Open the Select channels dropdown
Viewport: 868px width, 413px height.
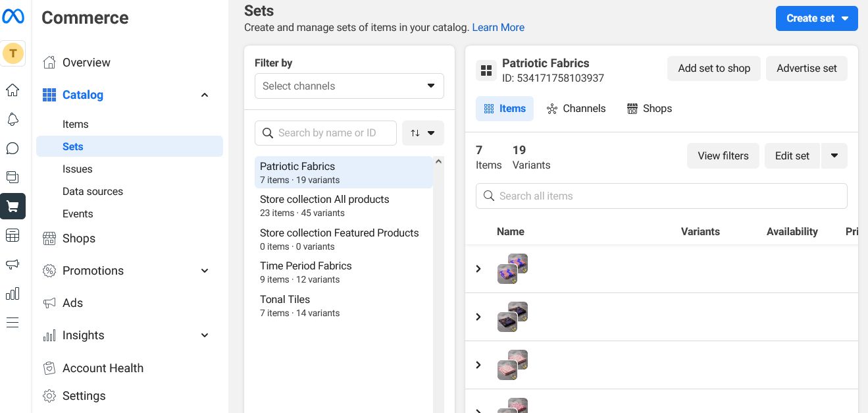pos(349,86)
